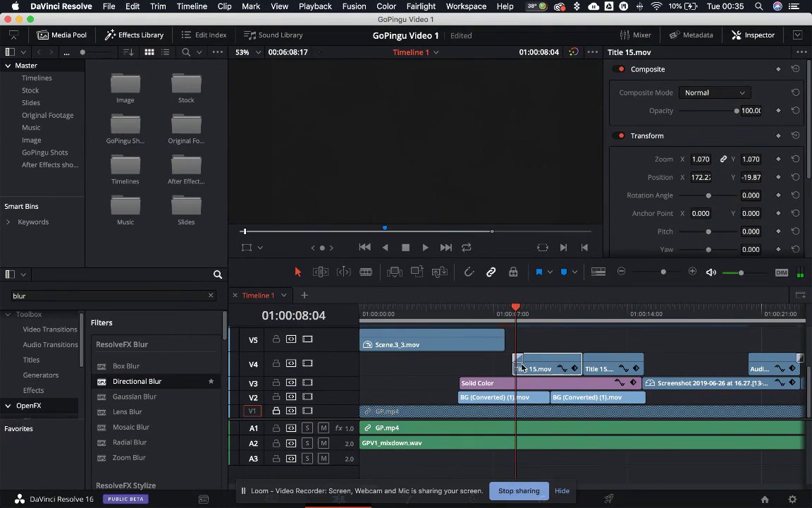This screenshot has height=508, width=812.
Task: Open the Metadata panel
Action: point(691,35)
